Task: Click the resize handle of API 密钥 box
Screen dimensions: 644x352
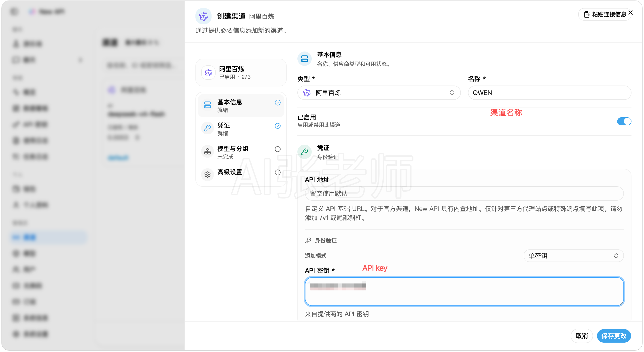Action: 621,303
